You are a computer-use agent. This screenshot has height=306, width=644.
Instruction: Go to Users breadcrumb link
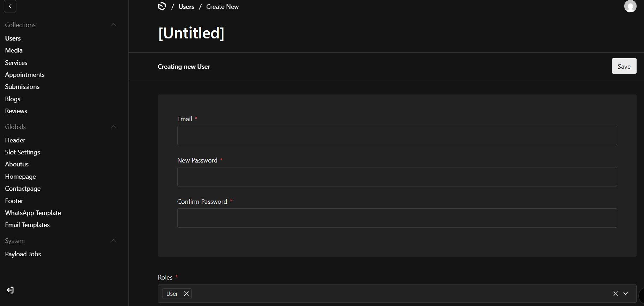[186, 7]
